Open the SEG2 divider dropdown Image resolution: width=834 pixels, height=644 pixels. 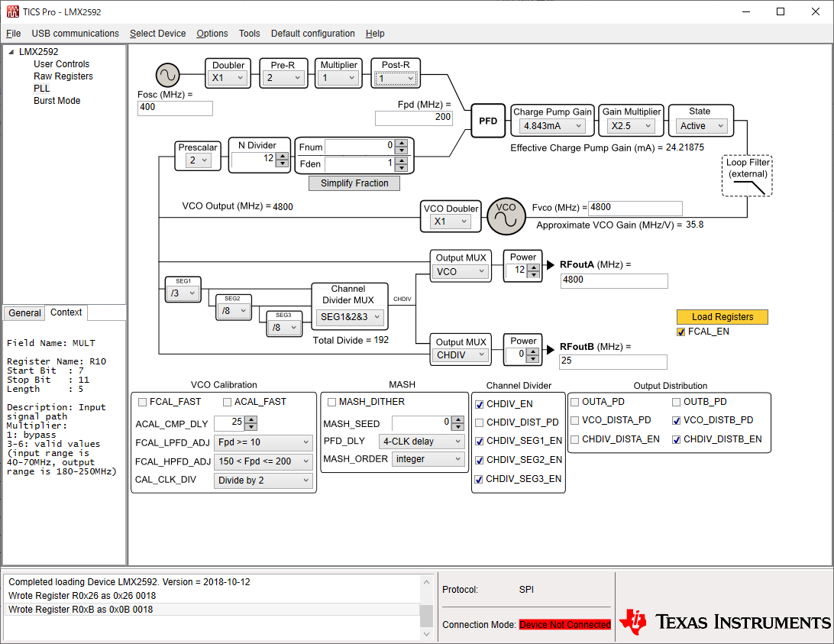click(234, 311)
